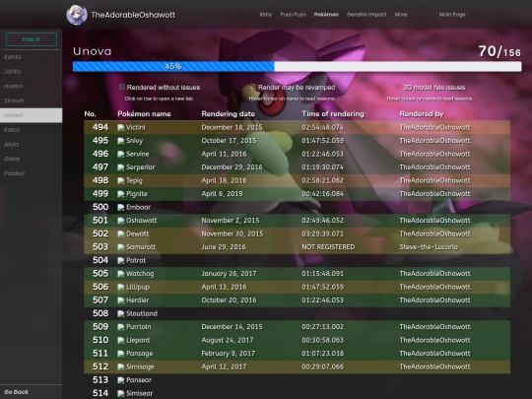Click the Victini name text
532x399 pixels.
(x=135, y=127)
